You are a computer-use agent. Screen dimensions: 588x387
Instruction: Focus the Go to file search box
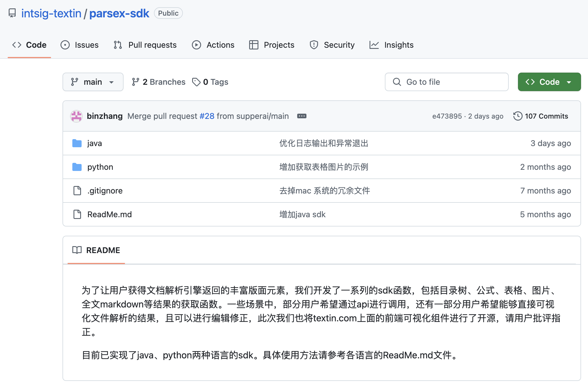pyautogui.click(x=446, y=82)
